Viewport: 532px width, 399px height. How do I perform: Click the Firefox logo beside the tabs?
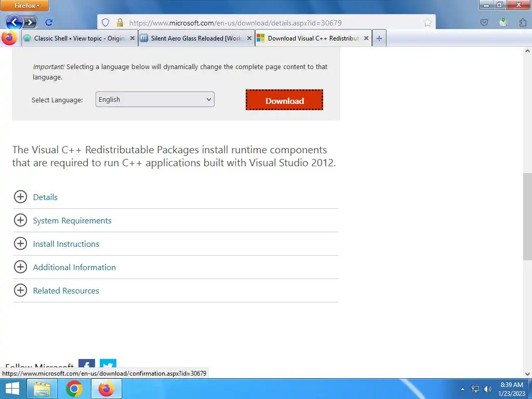[x=9, y=37]
